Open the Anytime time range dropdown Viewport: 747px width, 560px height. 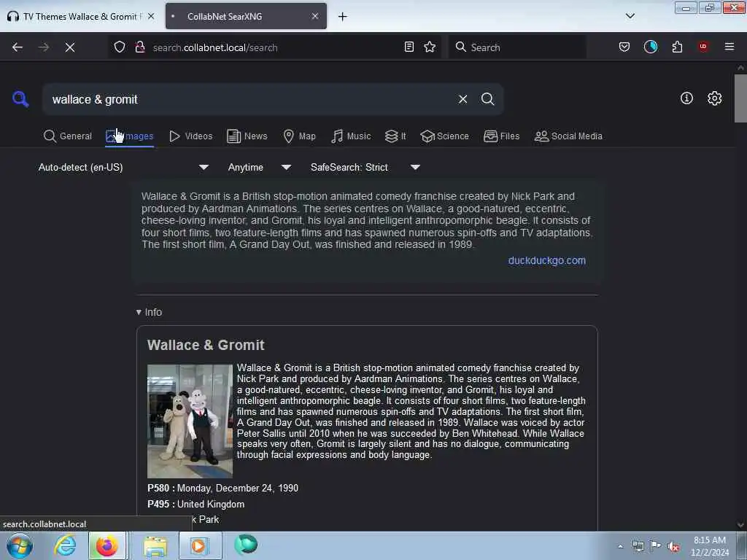(260, 167)
